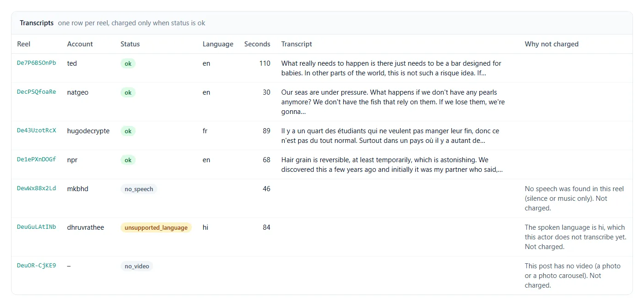This screenshot has width=644, height=306.
Task: Click the ok badge in ted row
Action: point(128,63)
